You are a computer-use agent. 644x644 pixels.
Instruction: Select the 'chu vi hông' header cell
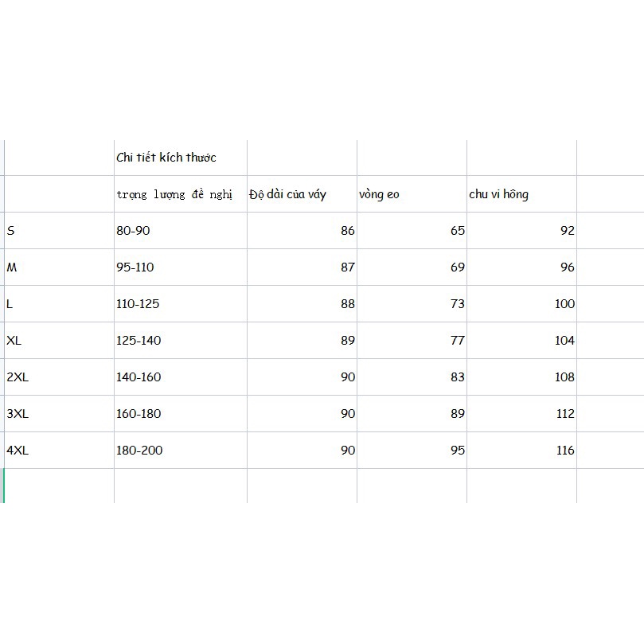coord(522,194)
